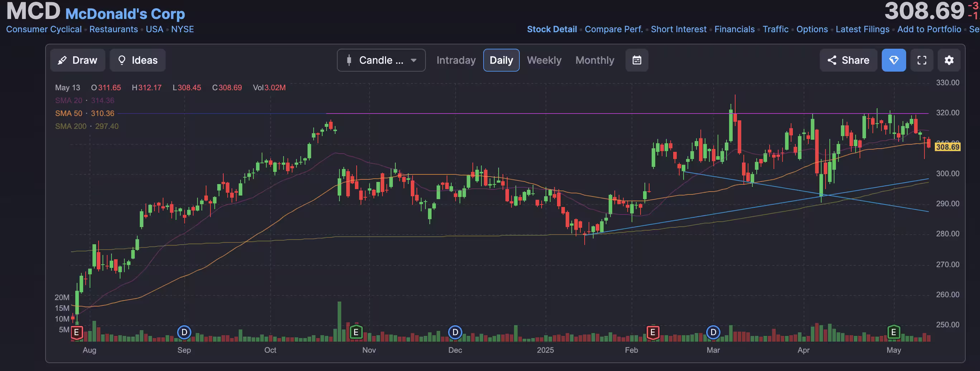Open the Ideas panel

click(x=138, y=60)
